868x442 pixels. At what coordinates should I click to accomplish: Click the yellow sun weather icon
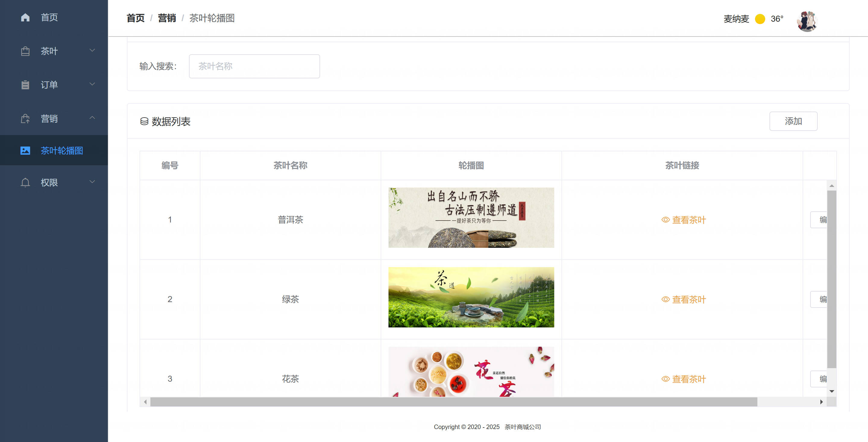[x=760, y=19]
